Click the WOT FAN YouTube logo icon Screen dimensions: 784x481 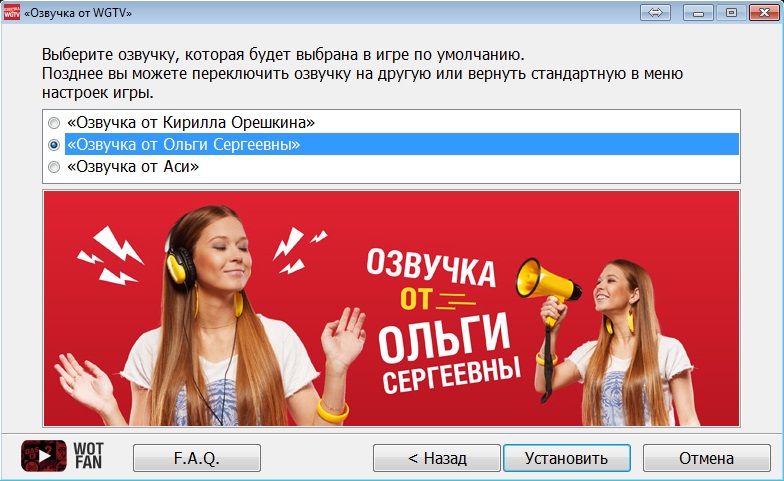(44, 456)
